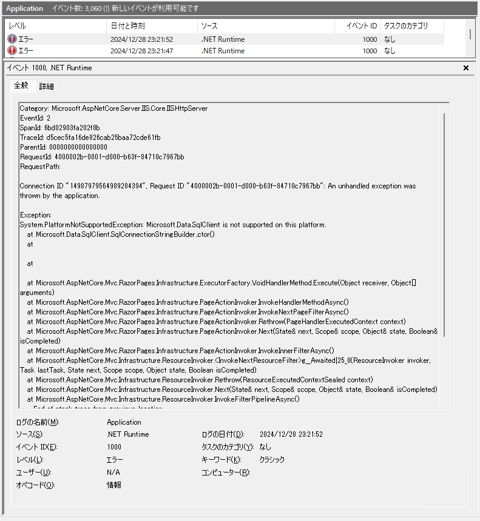
Task: Click event ID 1000 in the 23:21:47 row
Action: (x=370, y=51)
